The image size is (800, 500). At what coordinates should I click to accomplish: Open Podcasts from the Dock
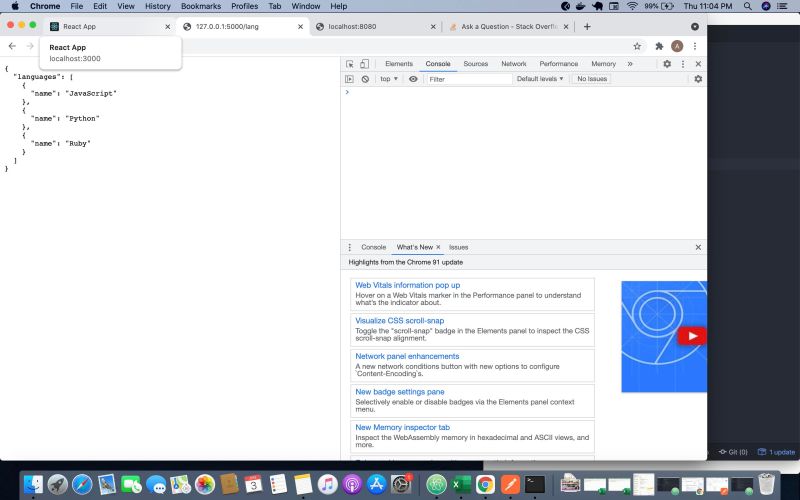point(352,484)
